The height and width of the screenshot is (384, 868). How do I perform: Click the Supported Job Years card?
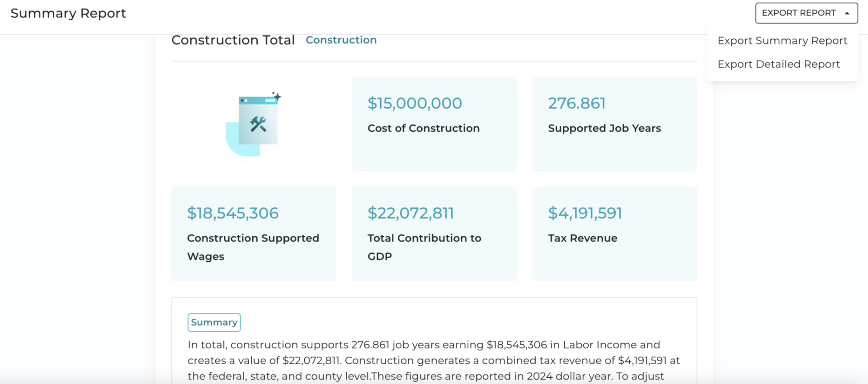click(614, 124)
